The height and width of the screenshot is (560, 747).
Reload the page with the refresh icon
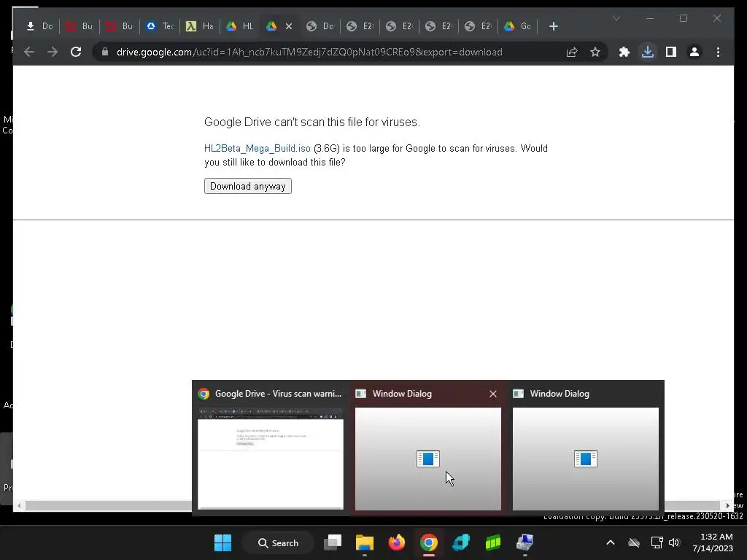click(x=76, y=52)
